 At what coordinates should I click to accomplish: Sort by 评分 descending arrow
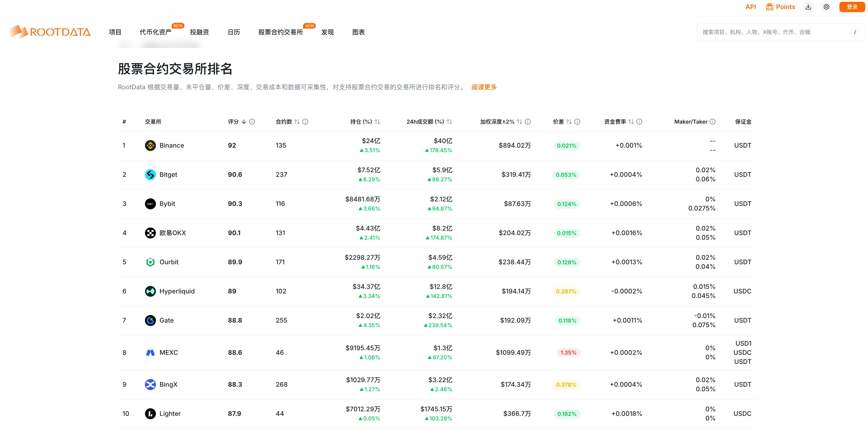click(244, 122)
